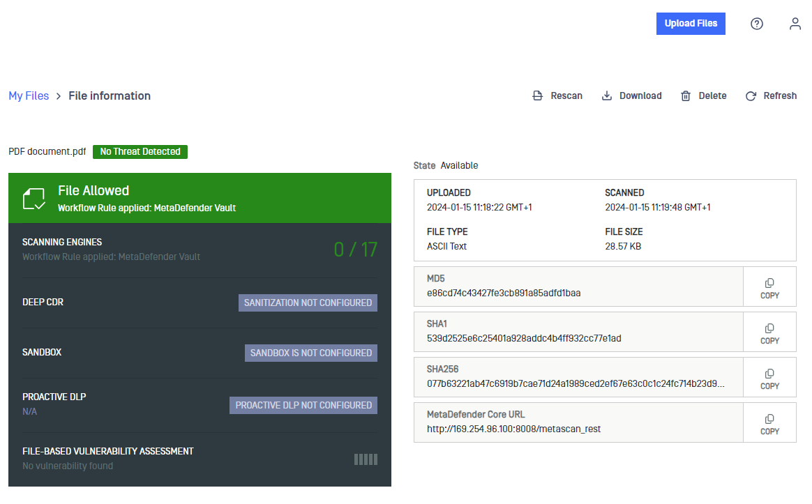Click the State Available text

[445, 166]
